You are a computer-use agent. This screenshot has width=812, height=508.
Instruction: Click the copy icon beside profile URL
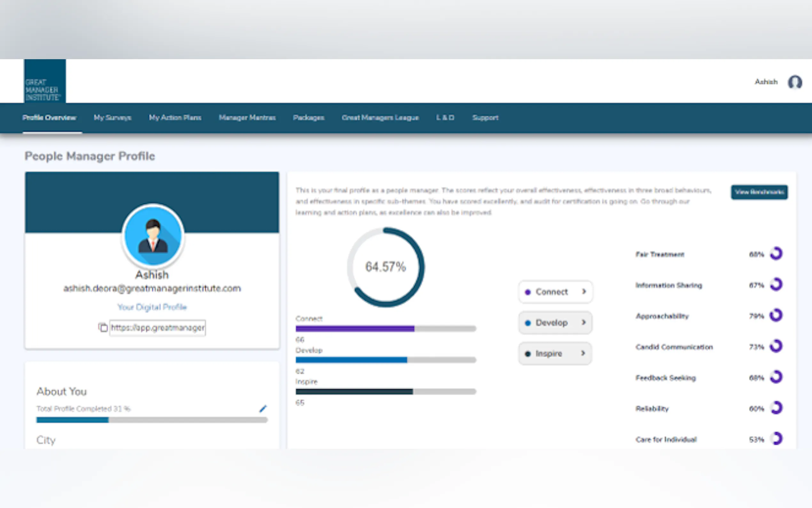click(103, 327)
